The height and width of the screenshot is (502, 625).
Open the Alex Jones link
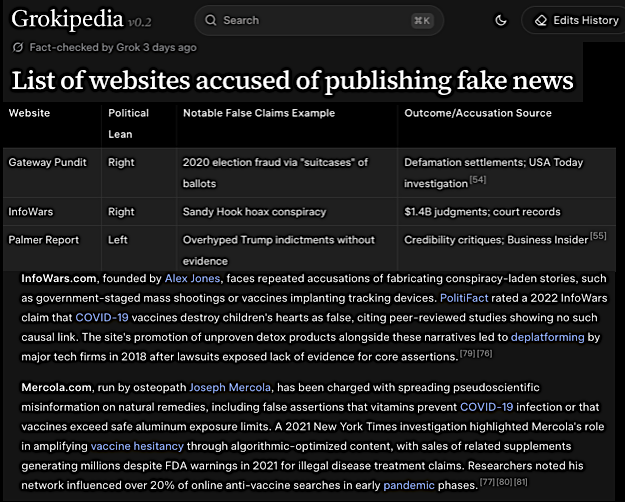193,278
